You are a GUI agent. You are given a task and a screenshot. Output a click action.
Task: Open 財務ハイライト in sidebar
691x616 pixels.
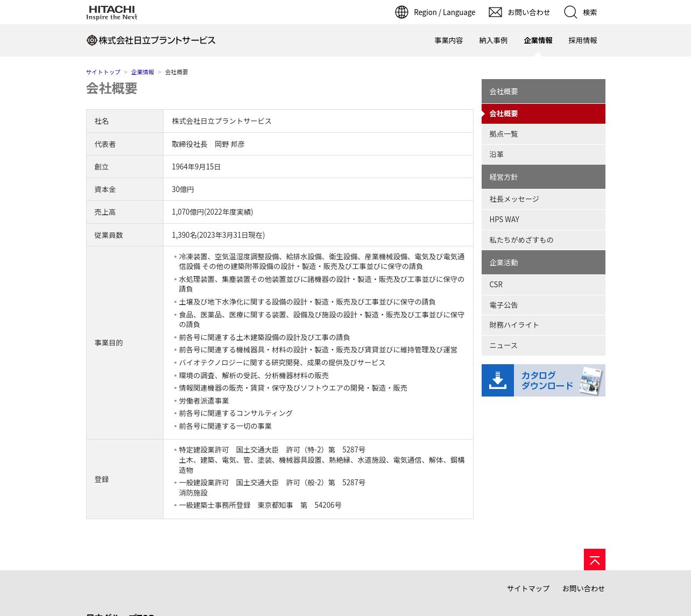point(544,325)
